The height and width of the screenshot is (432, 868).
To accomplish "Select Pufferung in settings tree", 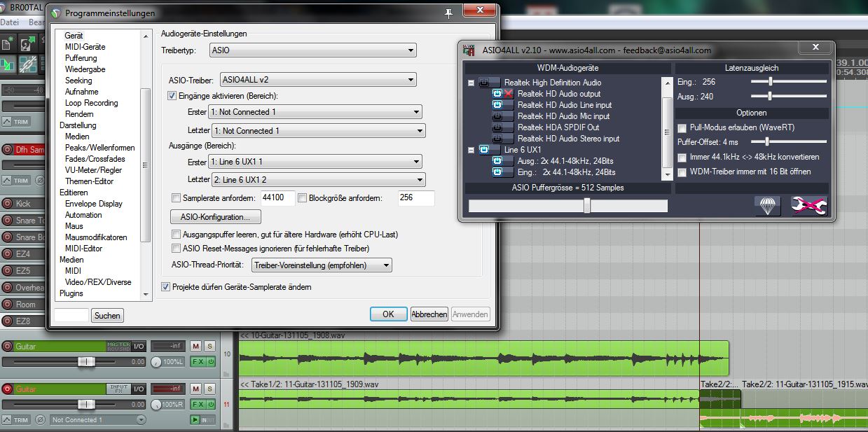I will (x=81, y=58).
